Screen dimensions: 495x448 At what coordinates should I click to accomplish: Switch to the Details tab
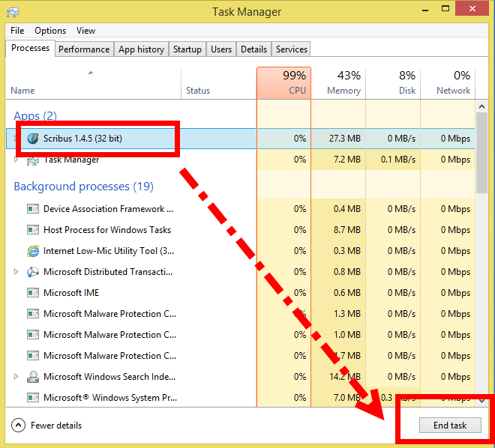pos(253,49)
